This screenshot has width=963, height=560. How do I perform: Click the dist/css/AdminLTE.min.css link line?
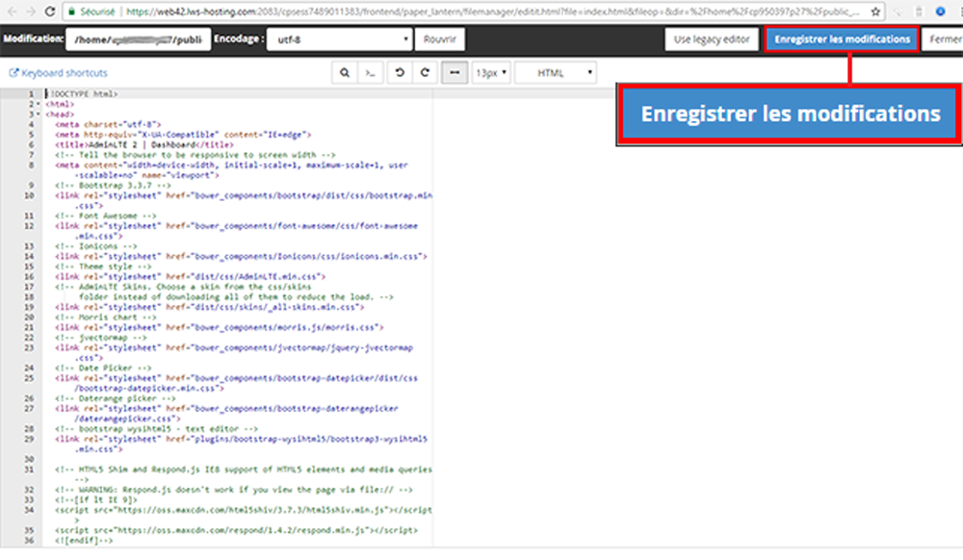tap(191, 276)
